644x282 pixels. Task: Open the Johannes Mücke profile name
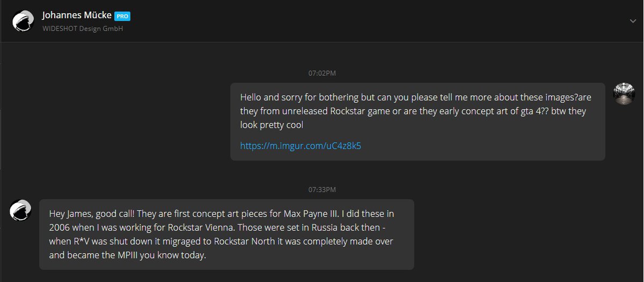coord(76,16)
